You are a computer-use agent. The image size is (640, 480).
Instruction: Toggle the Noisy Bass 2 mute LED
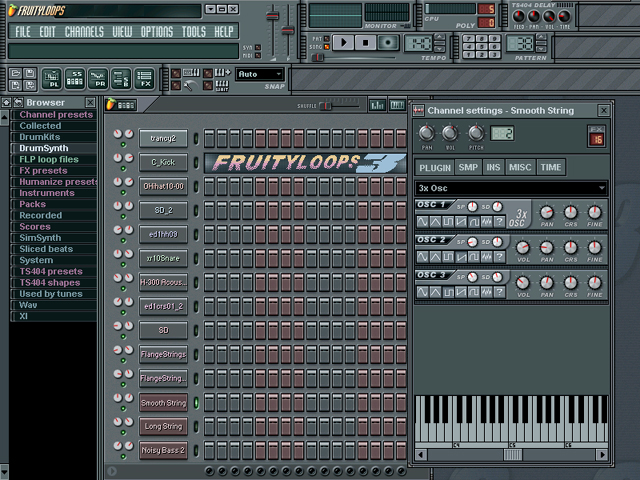[123, 456]
